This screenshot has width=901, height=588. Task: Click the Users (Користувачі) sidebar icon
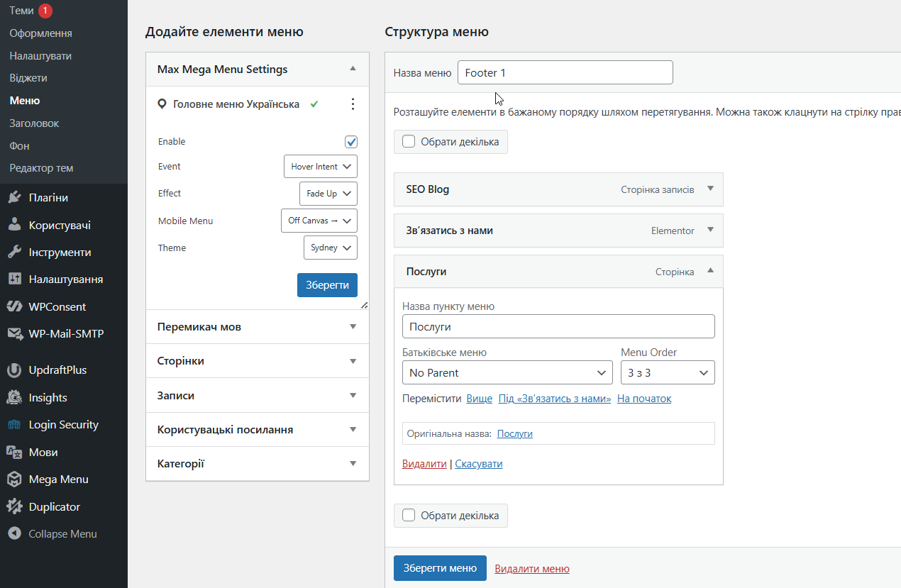coord(14,226)
